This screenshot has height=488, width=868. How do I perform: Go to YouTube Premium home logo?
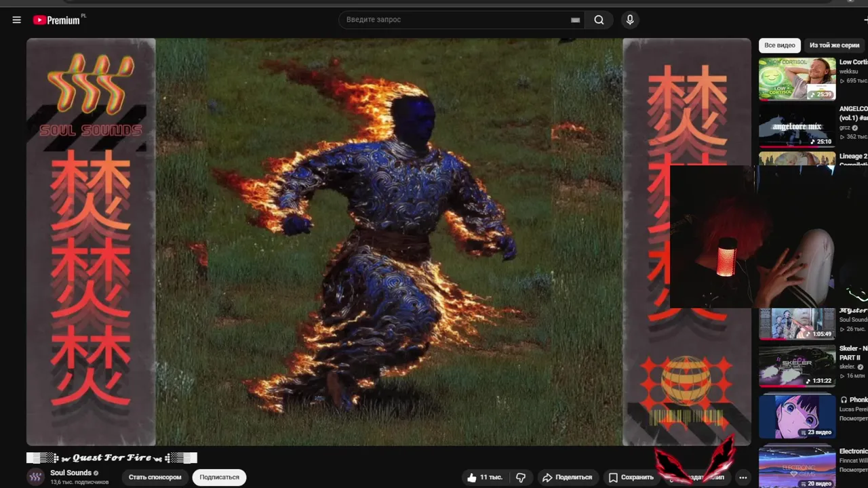(x=58, y=20)
